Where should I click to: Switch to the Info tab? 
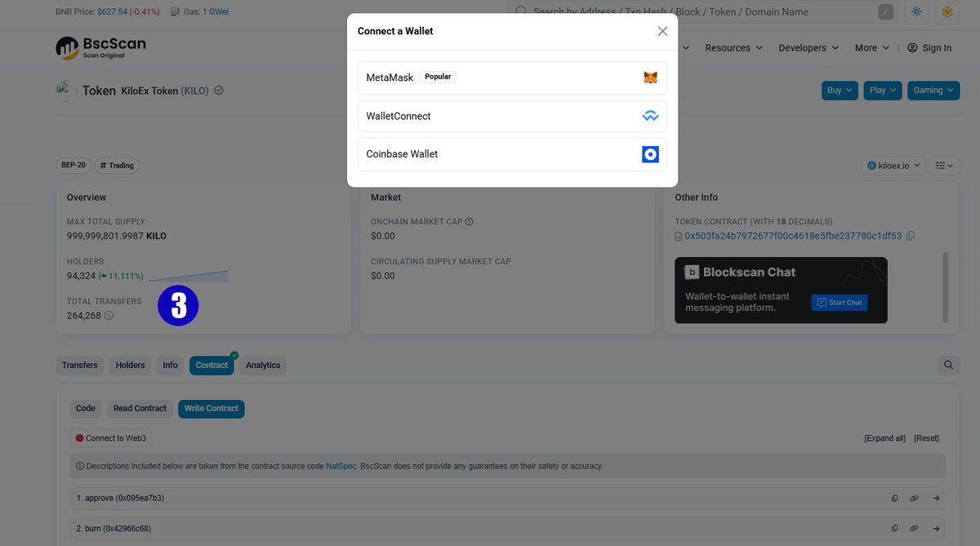pyautogui.click(x=170, y=365)
